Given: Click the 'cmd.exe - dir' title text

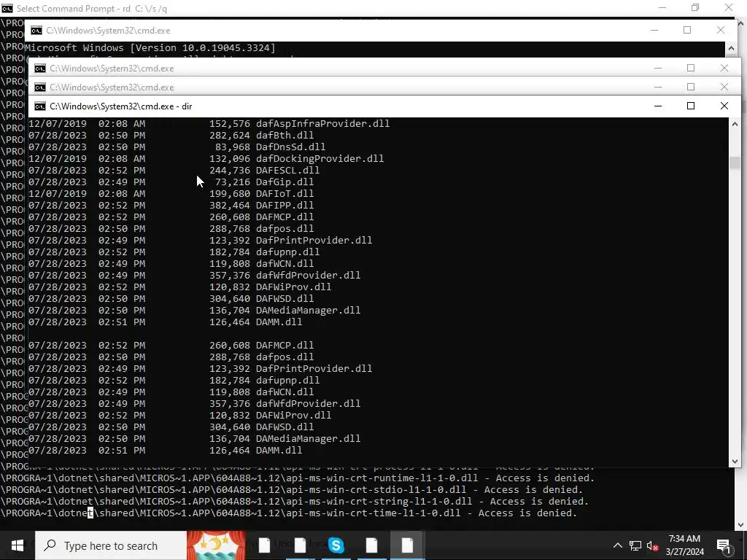Looking at the screenshot, I should click(x=121, y=106).
